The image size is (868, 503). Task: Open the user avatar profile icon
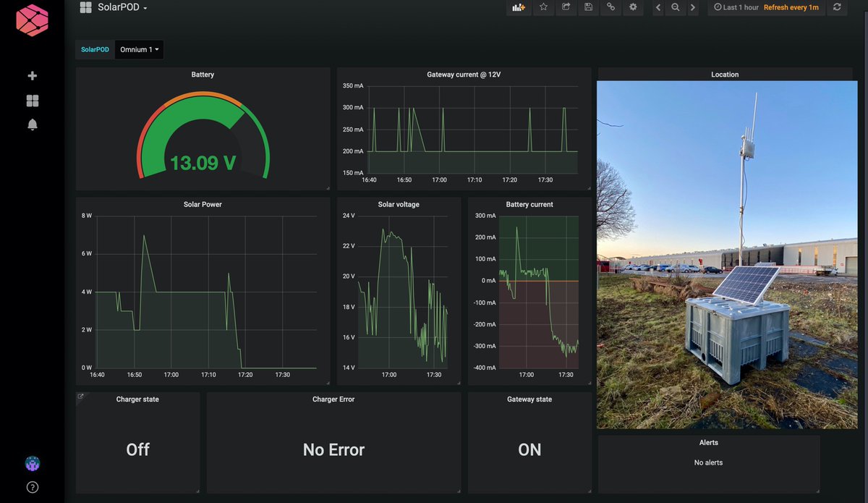click(x=32, y=463)
